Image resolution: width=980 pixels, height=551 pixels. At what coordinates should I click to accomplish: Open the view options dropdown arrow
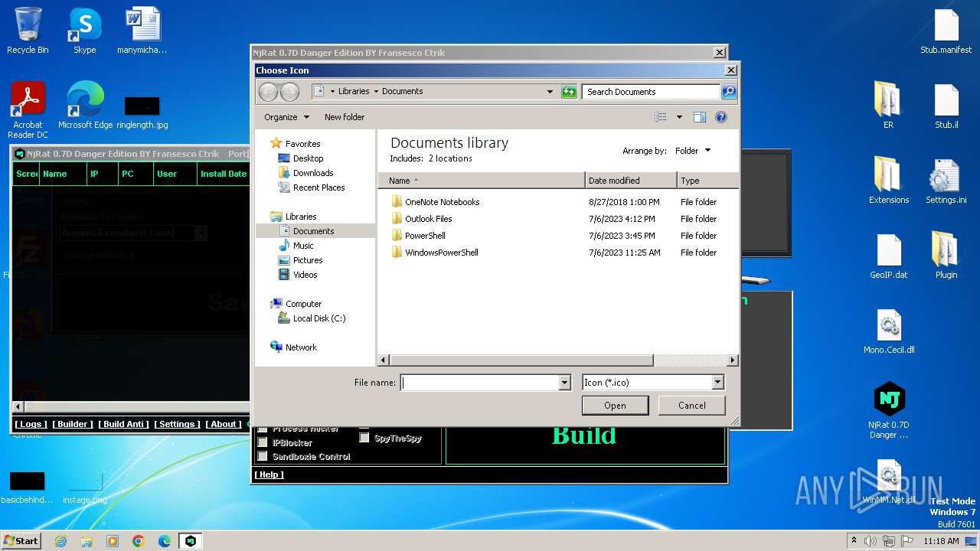click(x=679, y=117)
